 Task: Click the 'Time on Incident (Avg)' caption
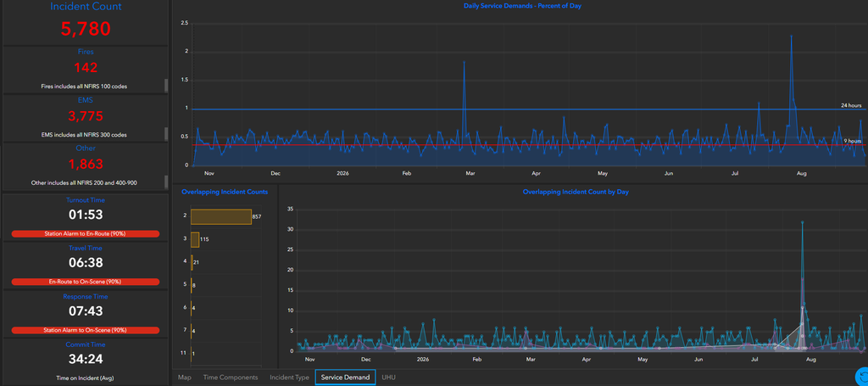click(x=86, y=379)
